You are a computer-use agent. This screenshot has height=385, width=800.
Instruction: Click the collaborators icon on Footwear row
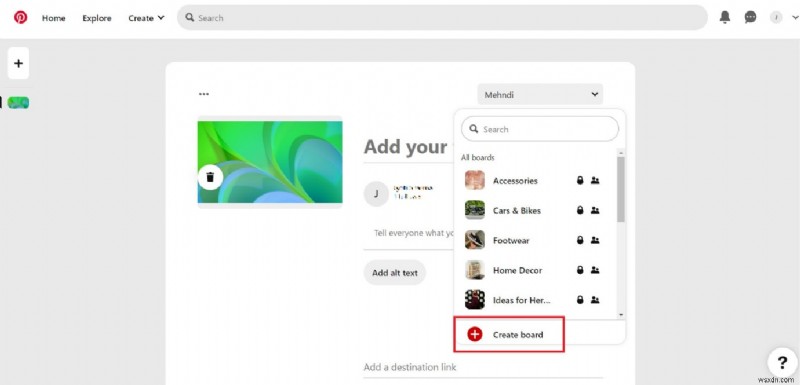coord(595,240)
